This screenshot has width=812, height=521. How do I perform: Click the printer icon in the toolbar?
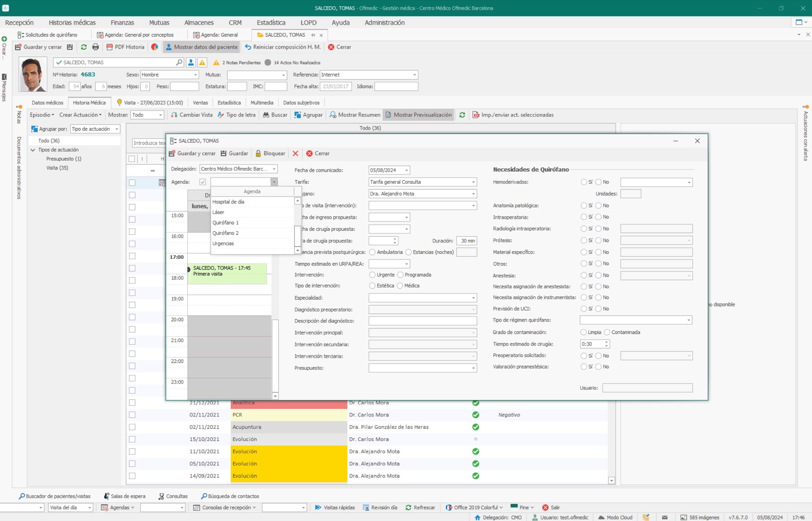[x=95, y=47]
